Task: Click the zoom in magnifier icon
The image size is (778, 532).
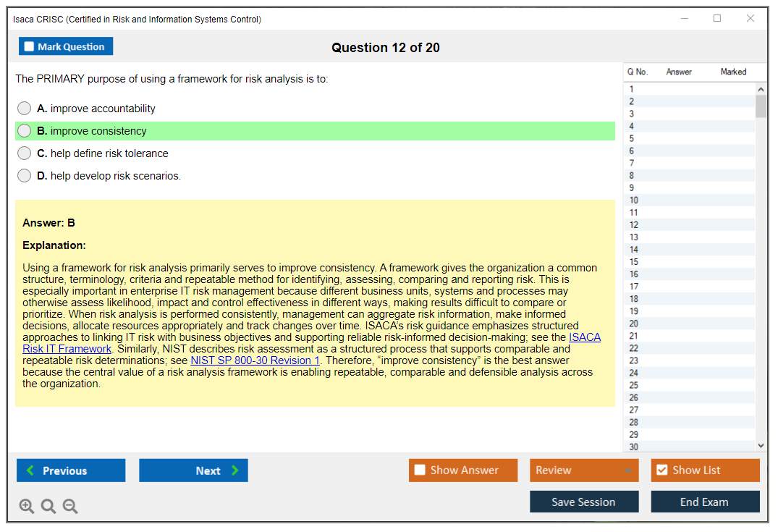Action: point(26,506)
